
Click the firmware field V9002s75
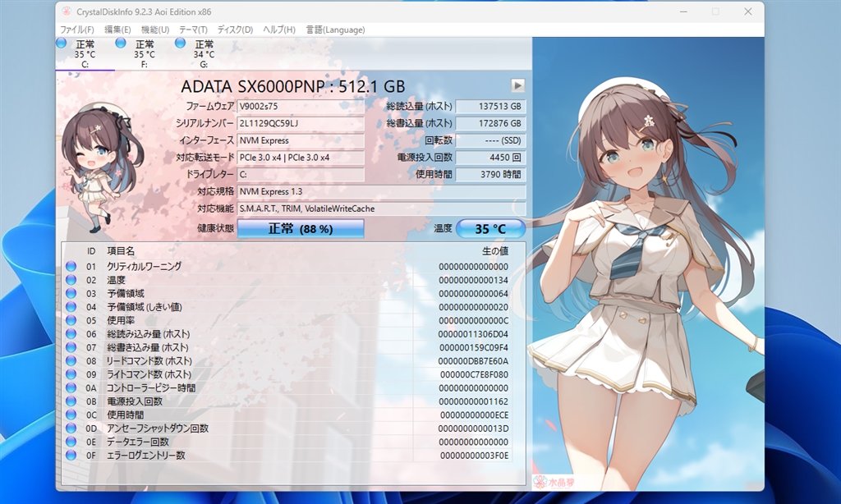point(301,106)
